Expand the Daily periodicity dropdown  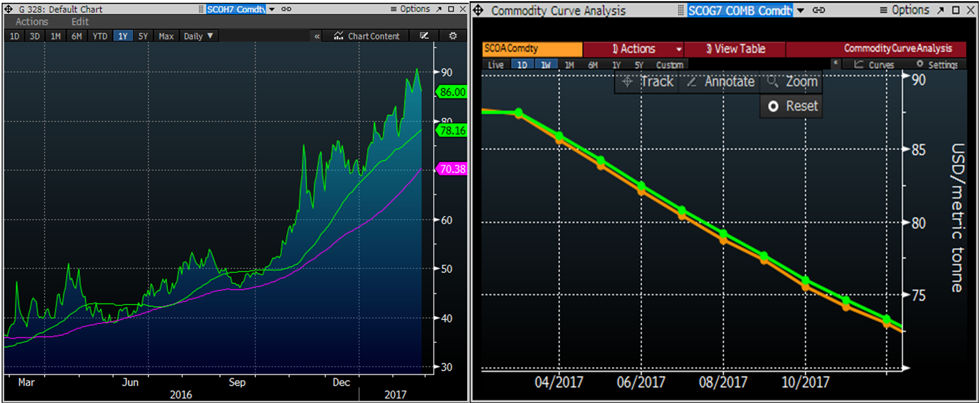[x=198, y=36]
